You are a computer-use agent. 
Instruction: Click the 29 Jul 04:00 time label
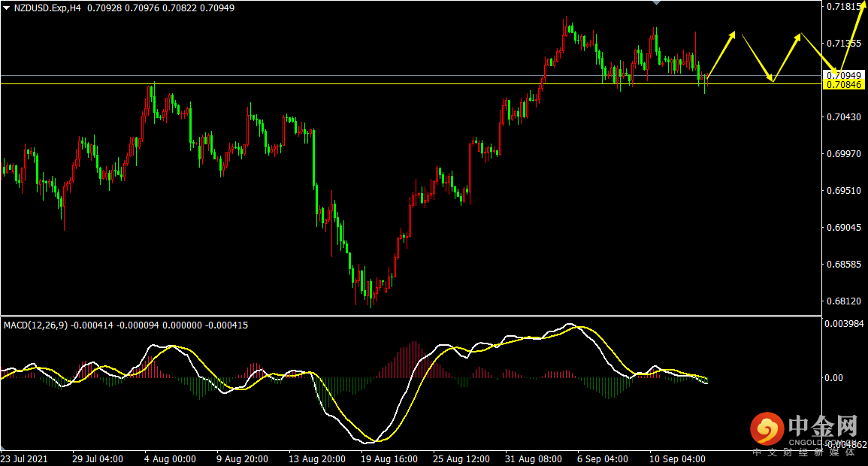(98, 459)
